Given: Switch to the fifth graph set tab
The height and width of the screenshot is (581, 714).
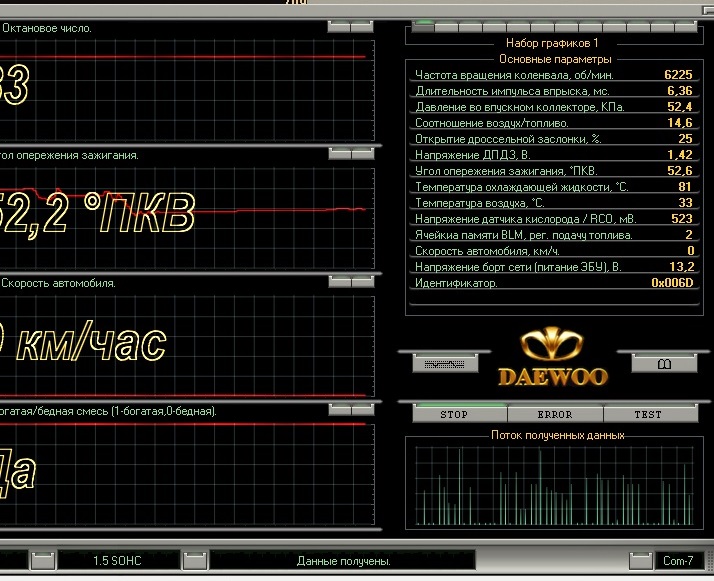Looking at the screenshot, I should 518,27.
